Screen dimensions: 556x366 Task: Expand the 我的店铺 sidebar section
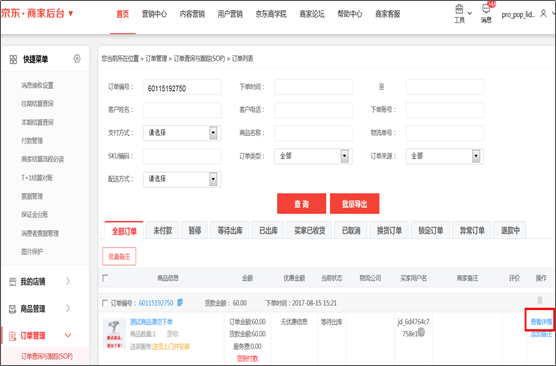(68, 281)
